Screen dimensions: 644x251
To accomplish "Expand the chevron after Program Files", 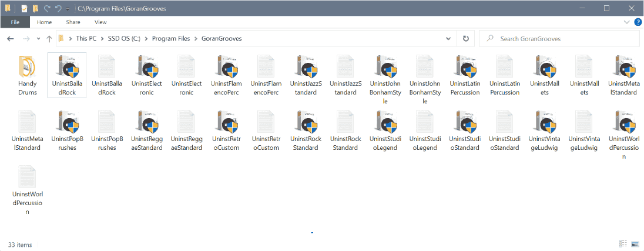I will click(196, 39).
